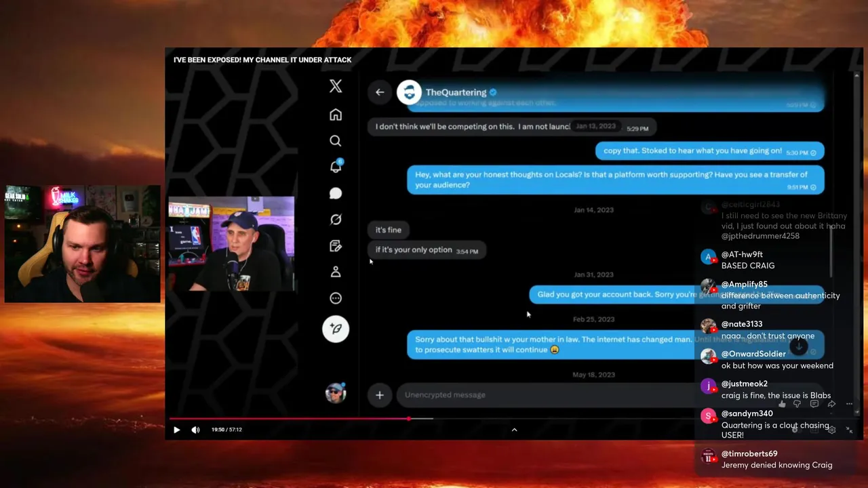Click chat username @nate3133

point(742,324)
